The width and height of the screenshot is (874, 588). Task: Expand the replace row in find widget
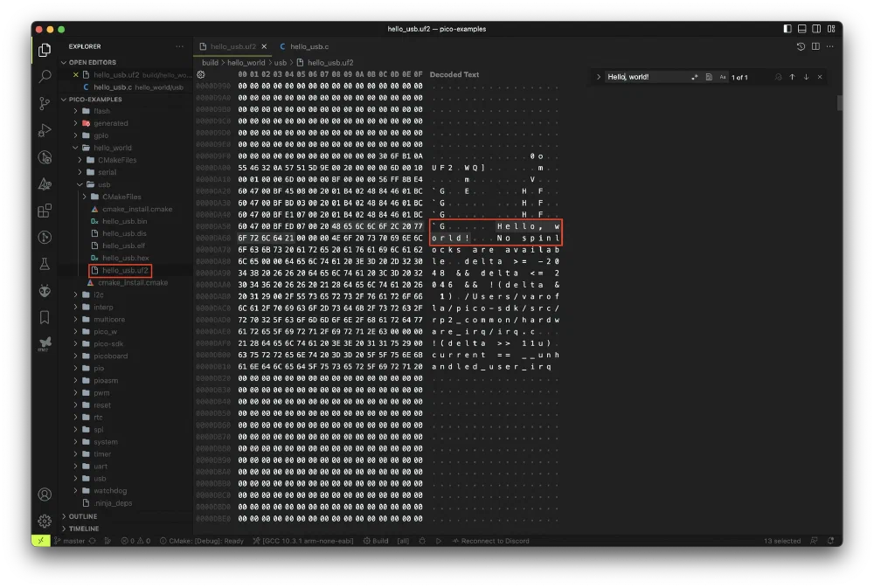pyautogui.click(x=599, y=77)
